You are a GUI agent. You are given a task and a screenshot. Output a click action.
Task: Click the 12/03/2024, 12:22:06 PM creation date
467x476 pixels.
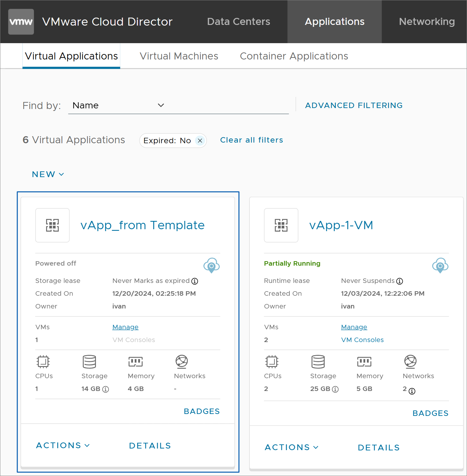click(383, 293)
